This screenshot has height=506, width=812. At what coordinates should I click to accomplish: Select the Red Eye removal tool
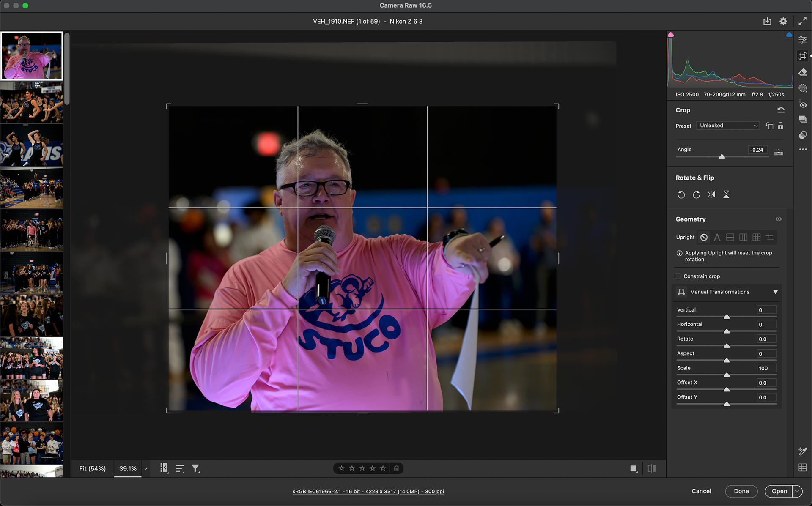803,104
